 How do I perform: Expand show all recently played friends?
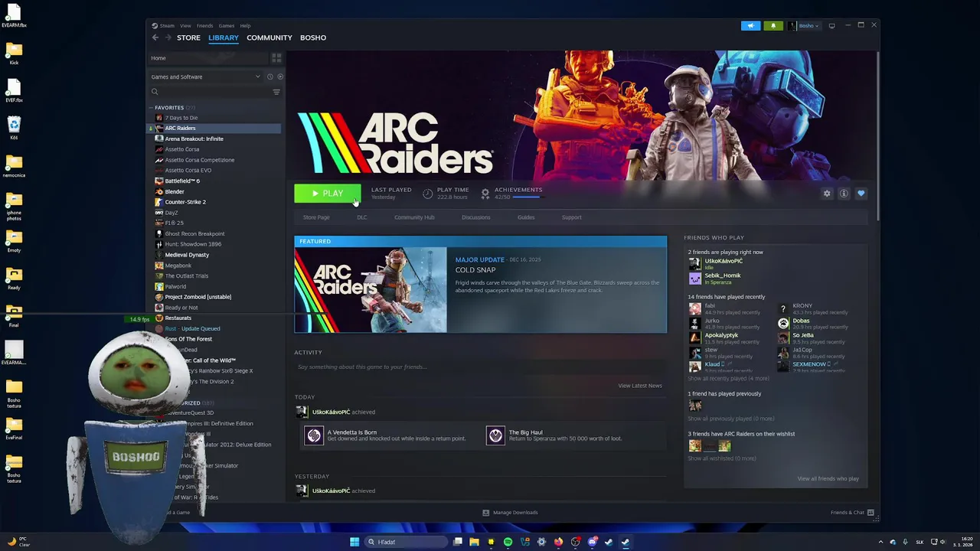click(728, 378)
